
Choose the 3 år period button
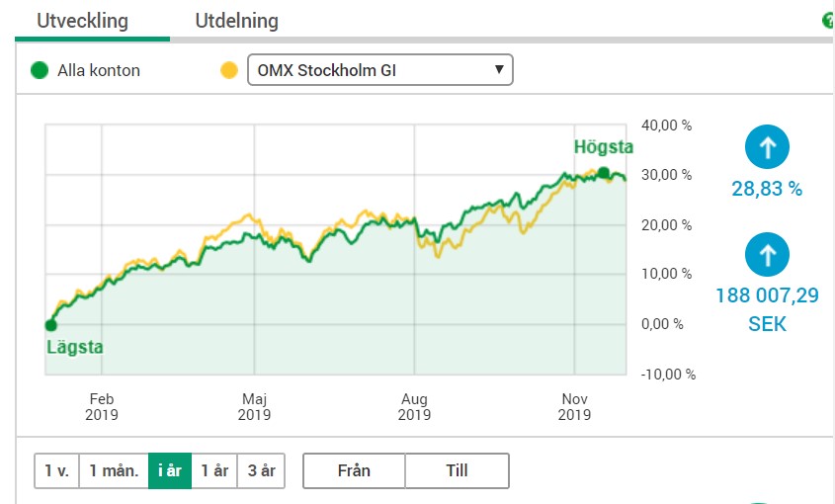coord(261,470)
